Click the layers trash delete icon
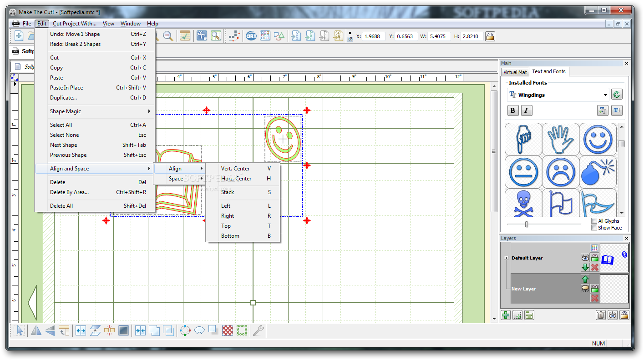The height and width of the screenshot is (360, 644). point(600,315)
